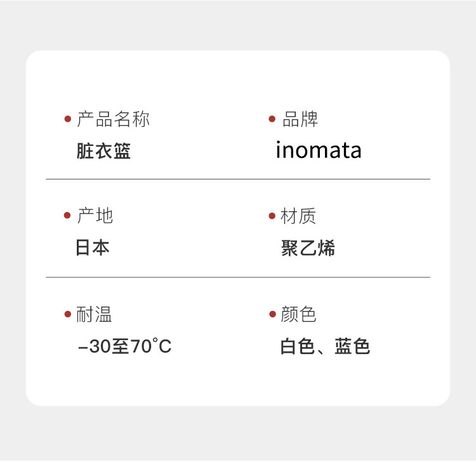Click the inomata brand name
The height and width of the screenshot is (462, 476).
[319, 150]
